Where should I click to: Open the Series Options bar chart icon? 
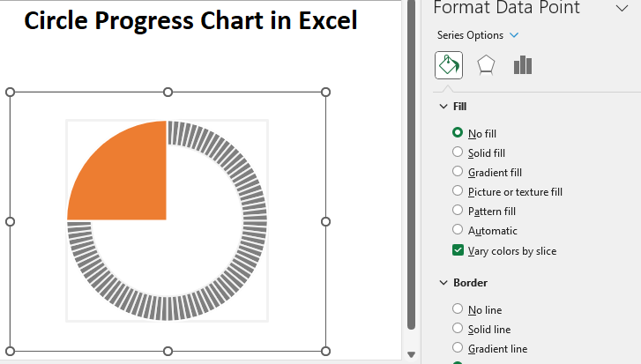tap(523, 65)
